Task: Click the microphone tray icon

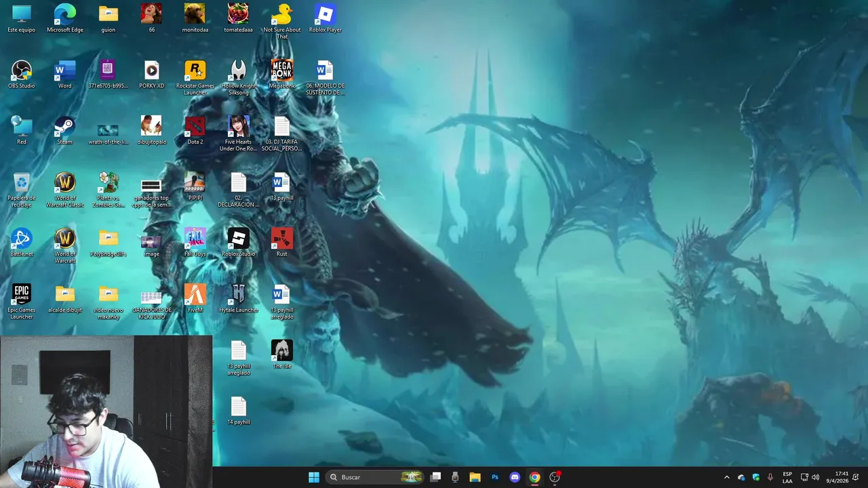Action: (770, 477)
